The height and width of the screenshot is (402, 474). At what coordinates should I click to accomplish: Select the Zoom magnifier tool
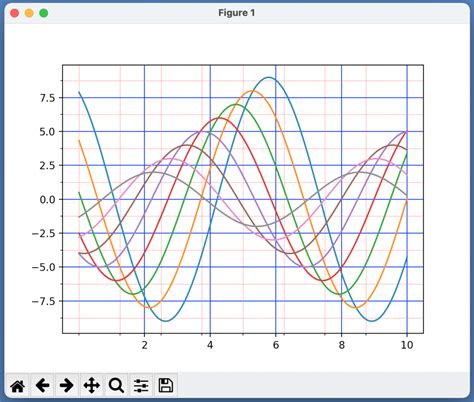point(116,386)
